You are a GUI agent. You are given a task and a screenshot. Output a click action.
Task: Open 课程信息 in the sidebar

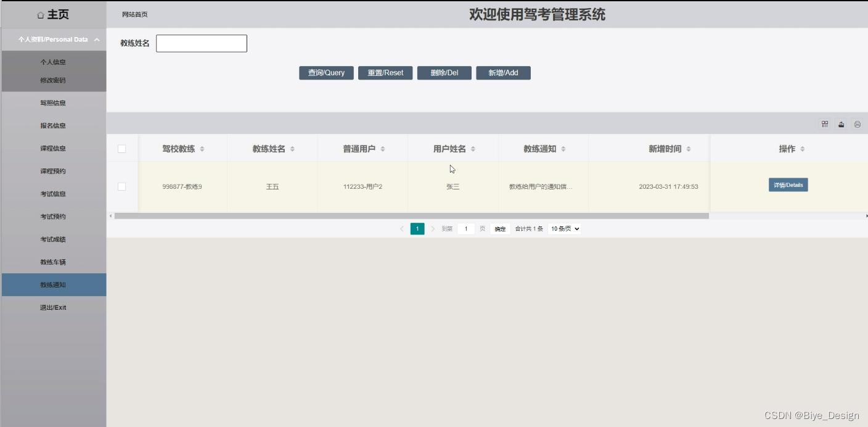[53, 149]
